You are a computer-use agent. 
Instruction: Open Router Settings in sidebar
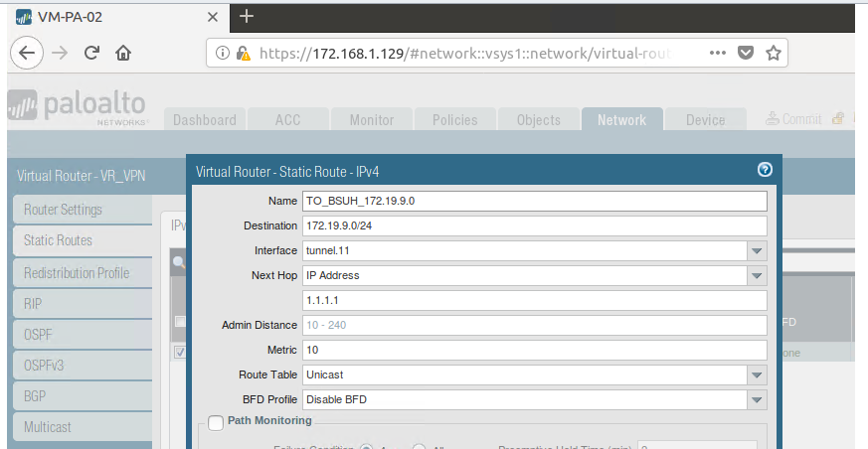[83, 210]
